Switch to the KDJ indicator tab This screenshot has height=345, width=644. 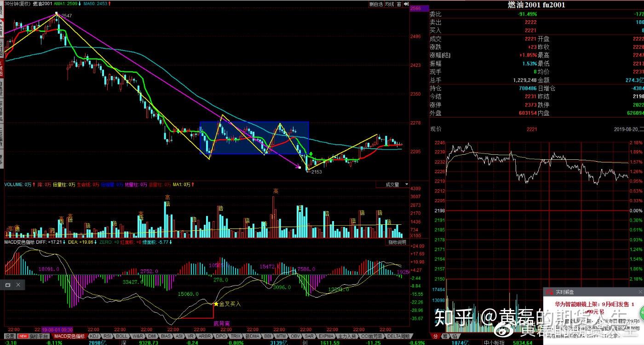94,336
